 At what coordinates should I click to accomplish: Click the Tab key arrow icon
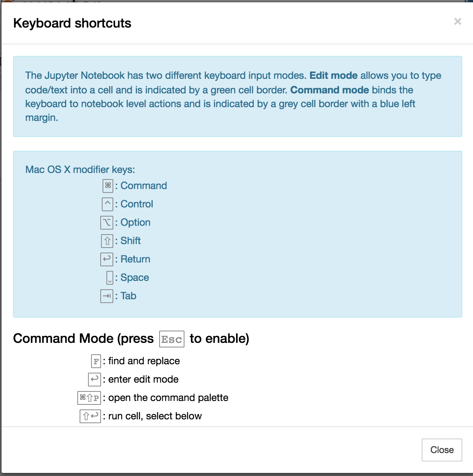point(107,296)
